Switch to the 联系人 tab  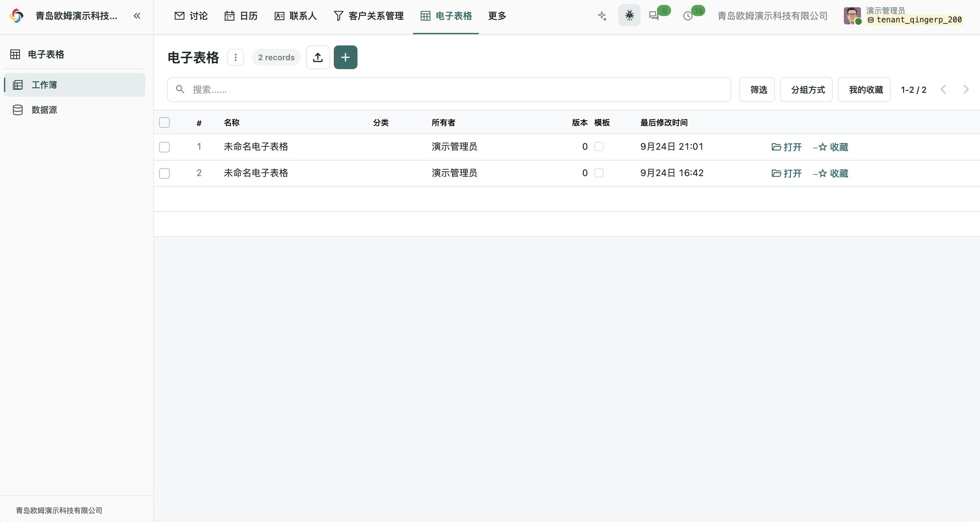tap(296, 15)
